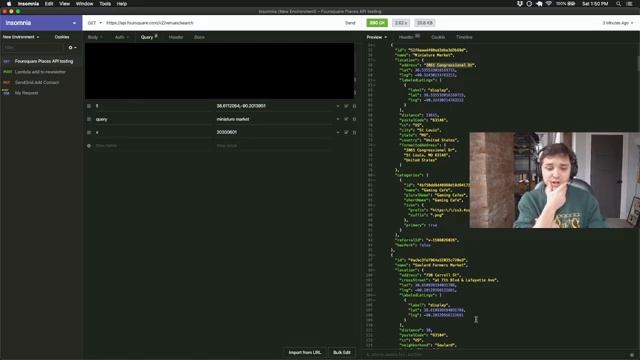Click the sidebar Filter field
Image resolution: width=640 pixels, height=360 pixels.
coord(33,48)
